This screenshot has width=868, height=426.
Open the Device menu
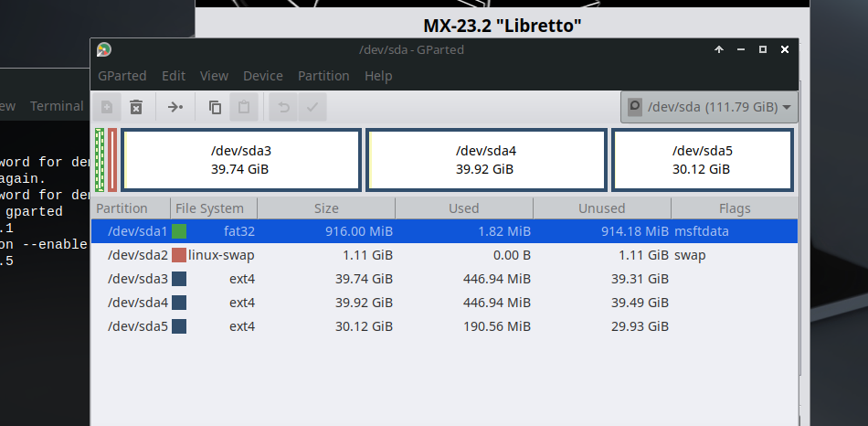coord(263,76)
